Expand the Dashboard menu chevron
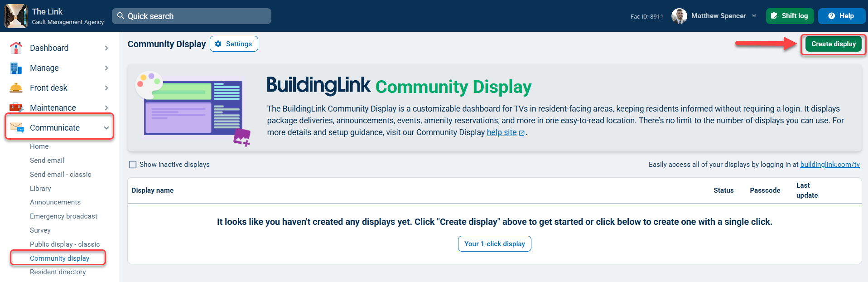The height and width of the screenshot is (282, 868). coord(106,48)
